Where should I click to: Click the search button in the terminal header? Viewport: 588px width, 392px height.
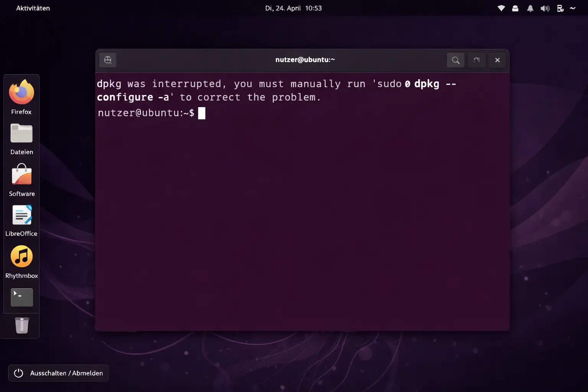click(x=455, y=60)
